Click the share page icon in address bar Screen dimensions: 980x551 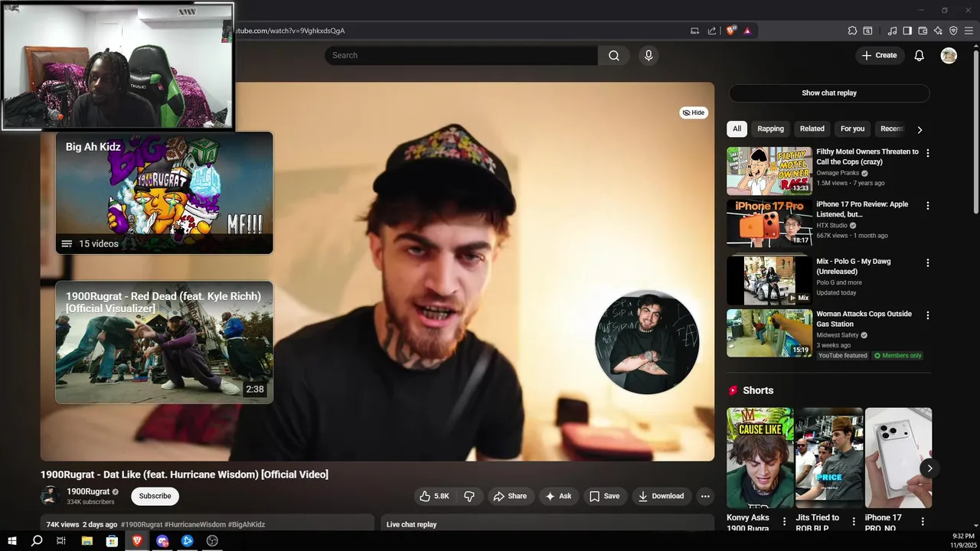point(712,31)
